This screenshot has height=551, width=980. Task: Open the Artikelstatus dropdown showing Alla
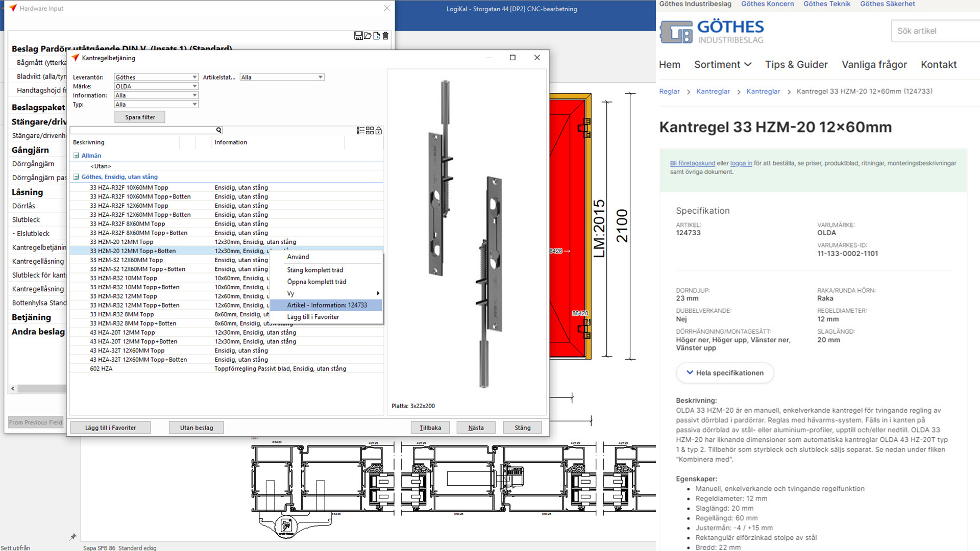coord(282,77)
